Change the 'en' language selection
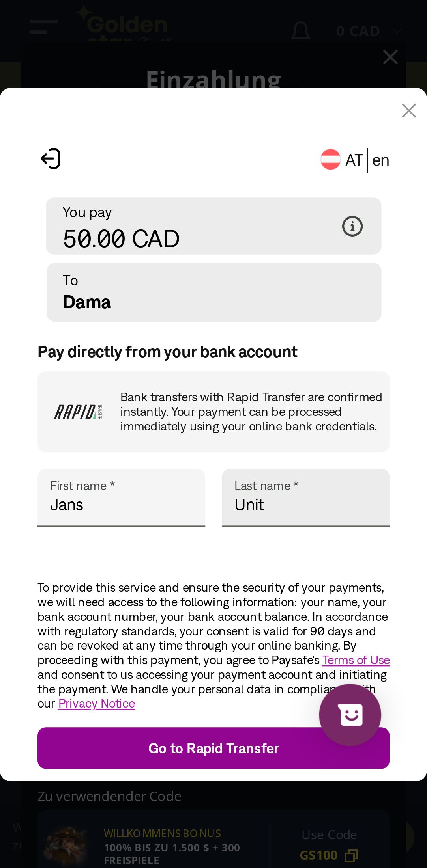The width and height of the screenshot is (427, 868). 380,160
